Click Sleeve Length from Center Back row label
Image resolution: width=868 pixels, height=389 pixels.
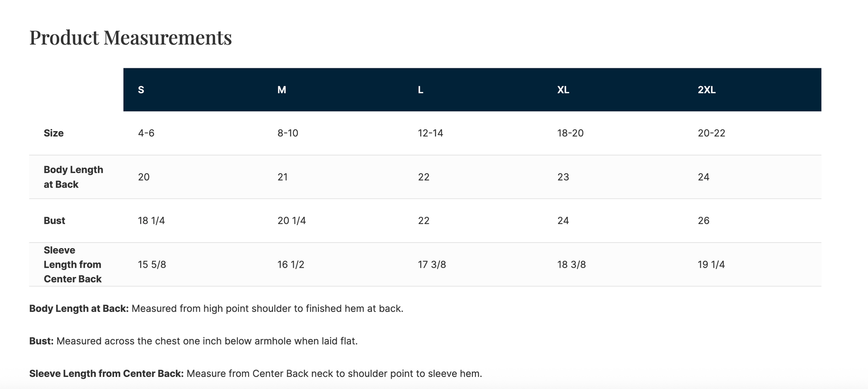click(73, 265)
